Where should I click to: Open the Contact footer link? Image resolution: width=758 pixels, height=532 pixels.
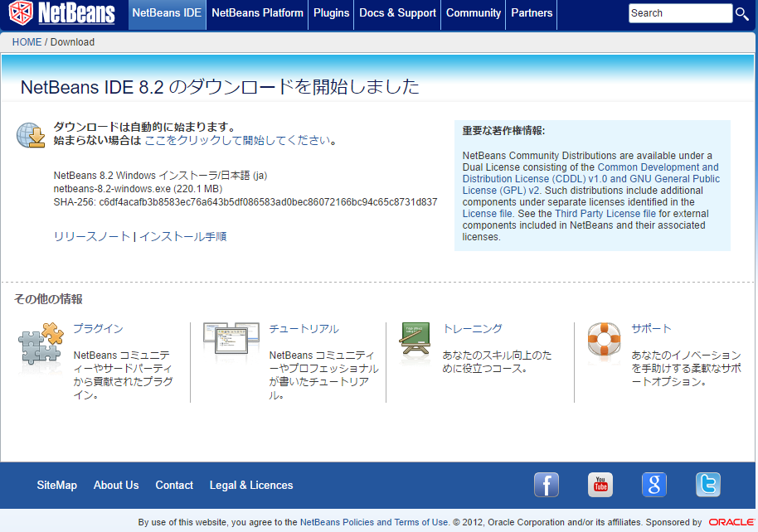(x=174, y=485)
